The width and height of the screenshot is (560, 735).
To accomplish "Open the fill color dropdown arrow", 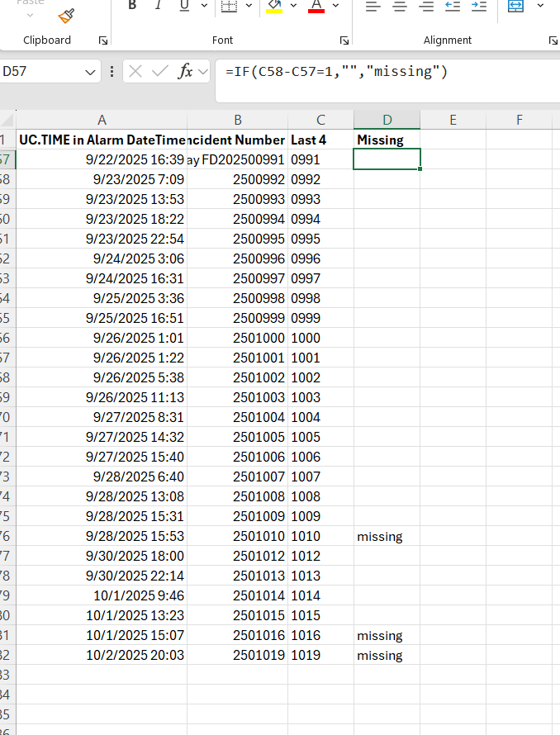I will [x=295, y=7].
